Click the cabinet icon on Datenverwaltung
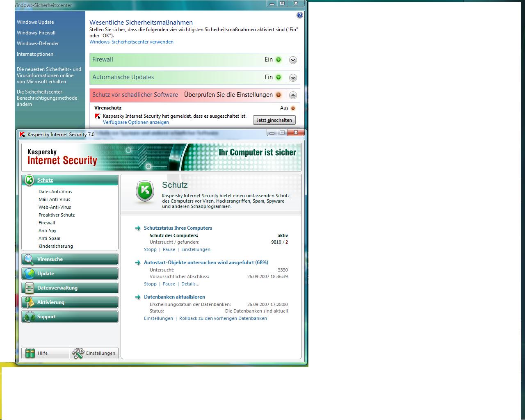525x420 pixels. [29, 288]
